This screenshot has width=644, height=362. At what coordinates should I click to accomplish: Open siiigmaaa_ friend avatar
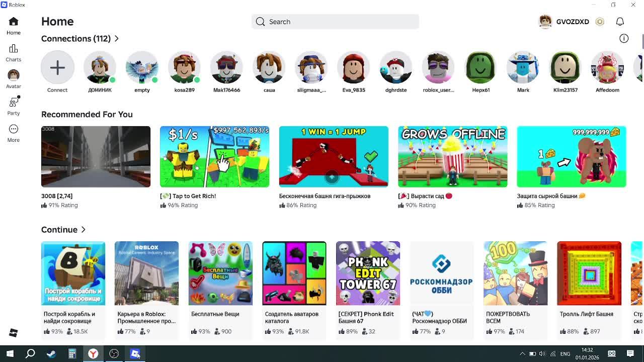311,67
